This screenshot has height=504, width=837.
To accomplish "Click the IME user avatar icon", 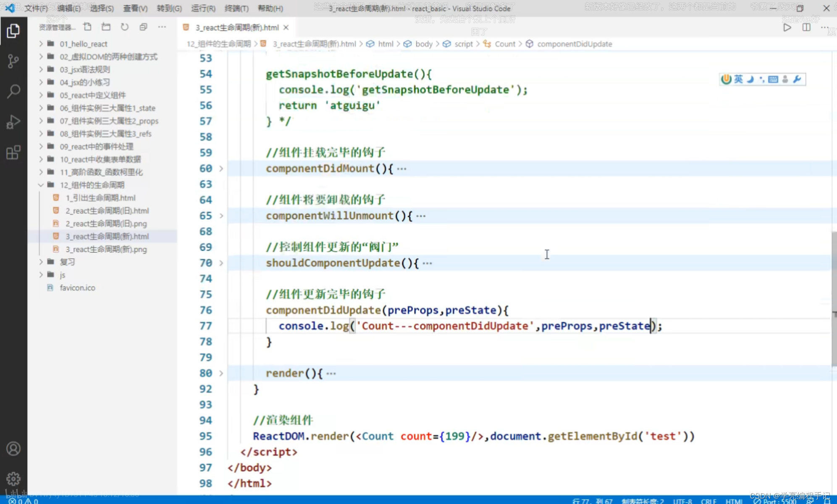I will pos(785,79).
